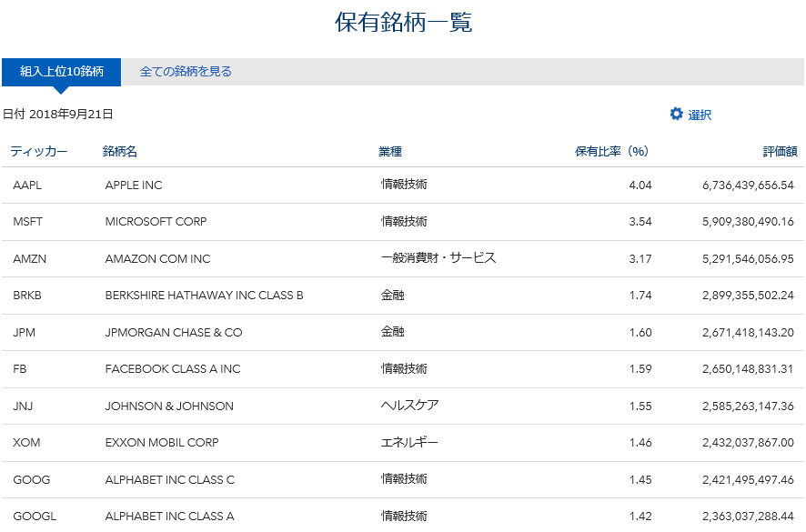Select the MICROSOFT CORP name cell
Screen dimensions: 806x532
pos(156,222)
